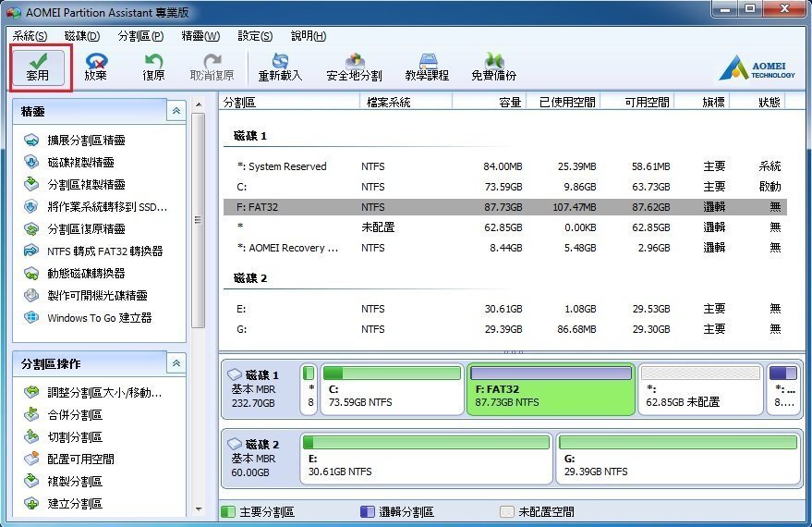Select the System Reserved partition row

tap(505, 166)
